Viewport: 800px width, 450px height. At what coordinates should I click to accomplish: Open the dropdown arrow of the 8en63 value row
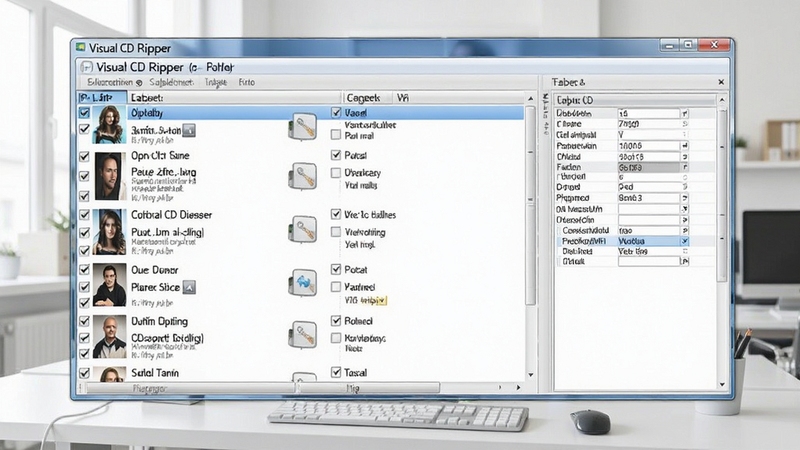(x=685, y=198)
